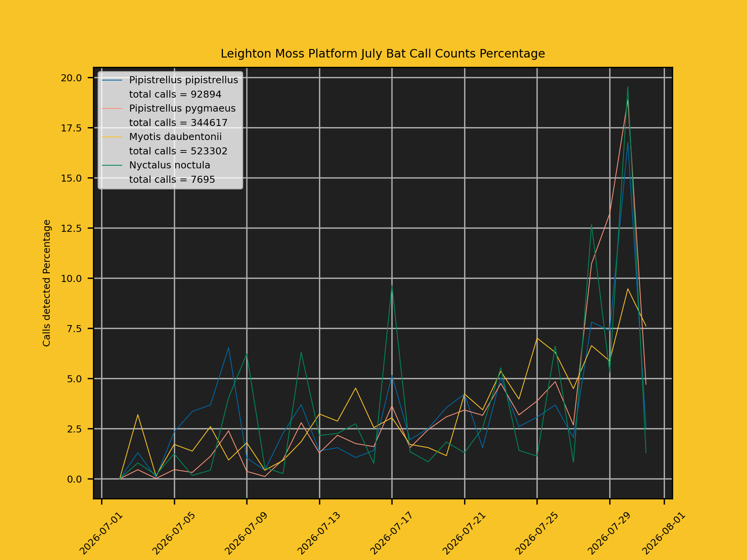Screen dimensions: 747x560
Task: Click the 17.5 y-axis tick label
Action: (x=72, y=128)
